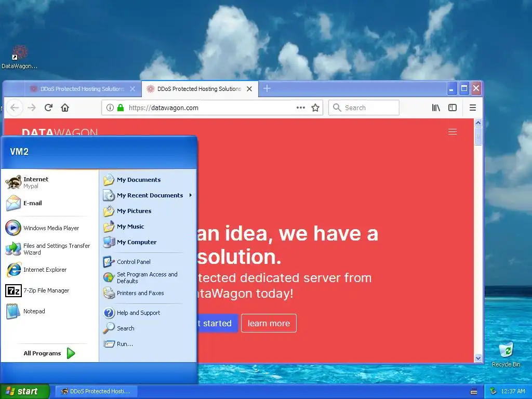The image size is (532, 399).
Task: Open the browser hamburger menu
Action: [473, 108]
